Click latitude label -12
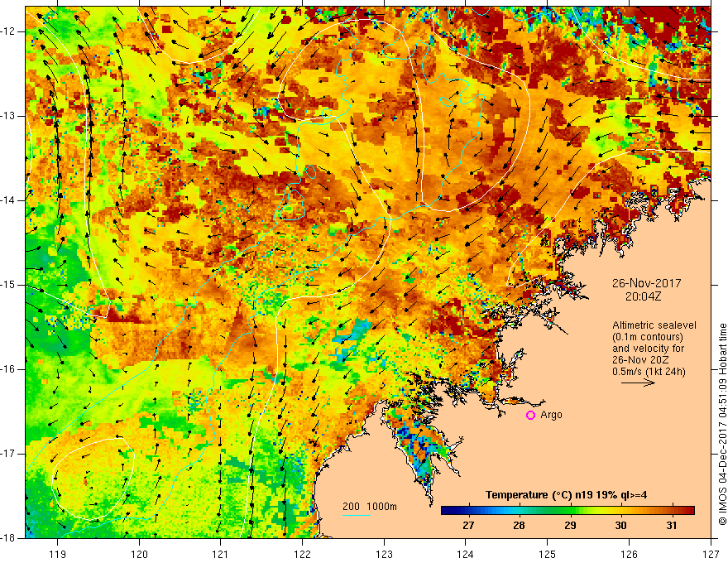The width and height of the screenshot is (728, 563). point(9,31)
